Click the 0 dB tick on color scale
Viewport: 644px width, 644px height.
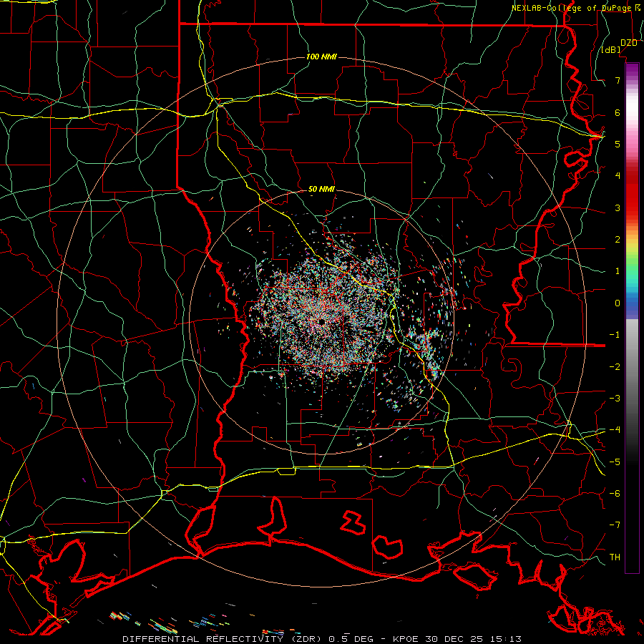click(618, 303)
